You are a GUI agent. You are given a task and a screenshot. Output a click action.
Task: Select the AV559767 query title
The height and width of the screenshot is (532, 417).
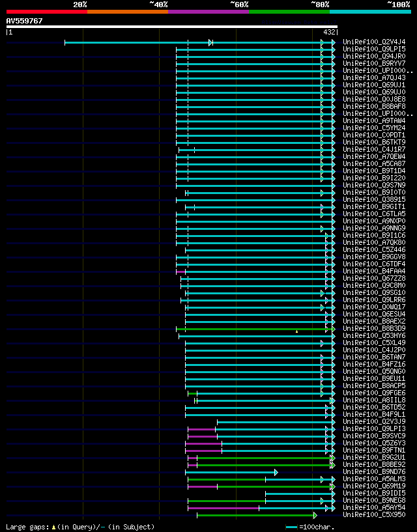(x=25, y=21)
